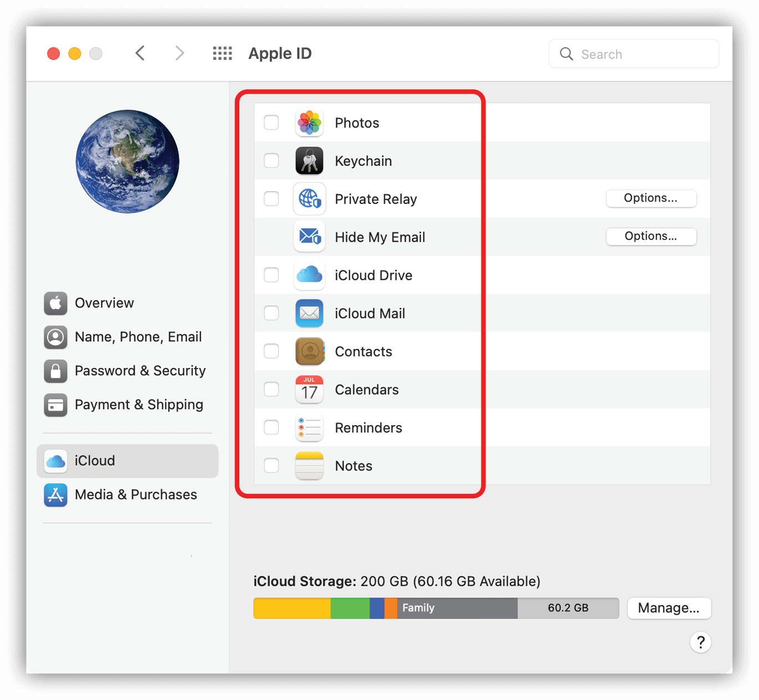
Task: Click the Manage... storage button
Action: coord(669,608)
